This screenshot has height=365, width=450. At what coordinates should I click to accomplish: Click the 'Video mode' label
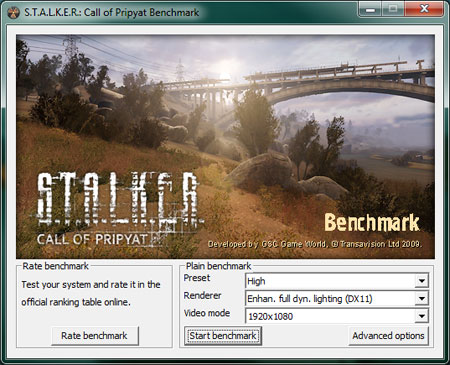point(207,313)
